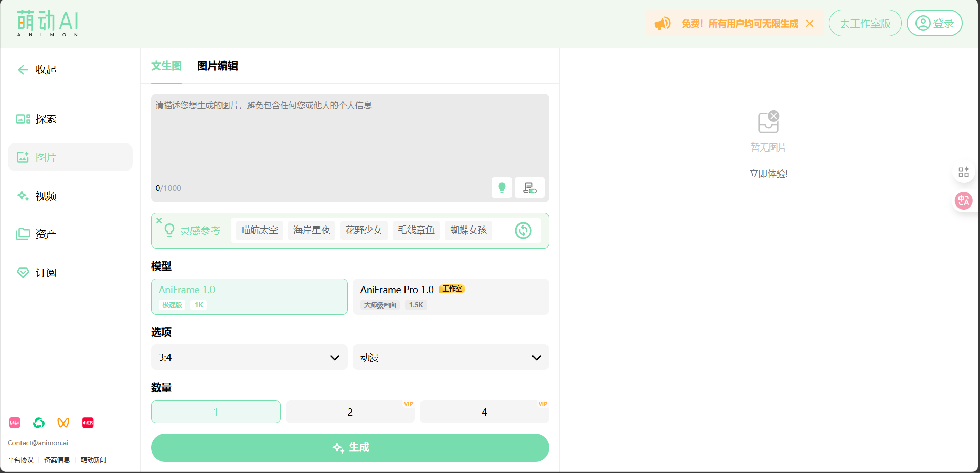Click the 立即体验! text

click(x=769, y=174)
